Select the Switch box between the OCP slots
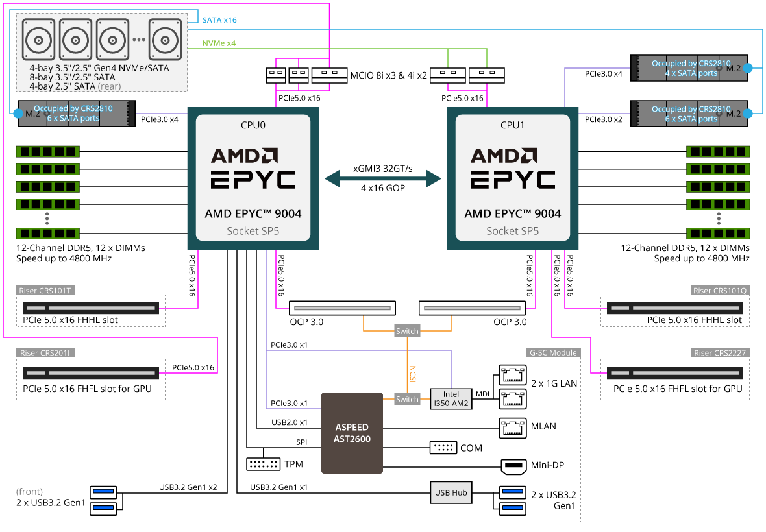 coord(407,332)
